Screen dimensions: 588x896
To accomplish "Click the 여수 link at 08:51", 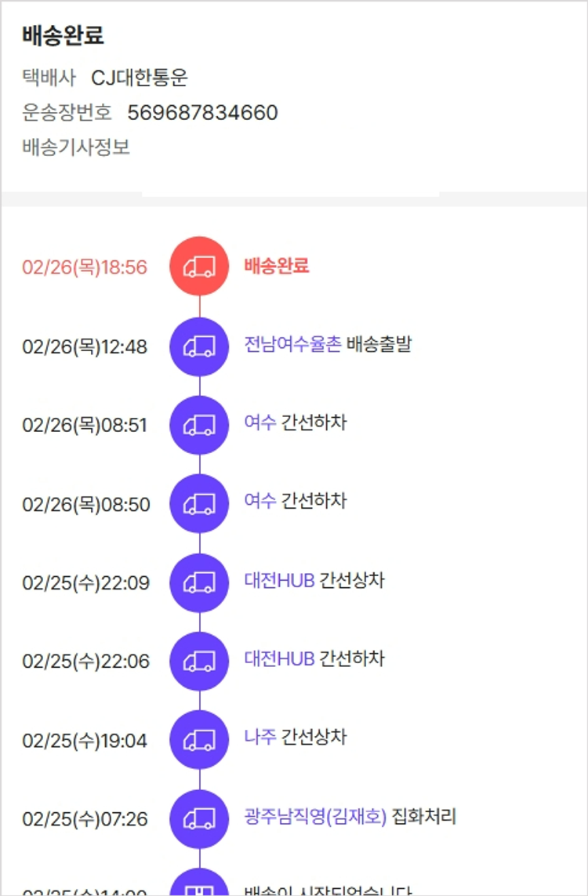I will coord(260,423).
